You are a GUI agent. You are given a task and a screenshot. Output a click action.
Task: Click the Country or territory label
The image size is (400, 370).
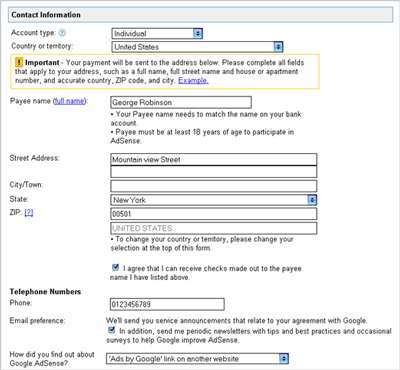tap(42, 46)
